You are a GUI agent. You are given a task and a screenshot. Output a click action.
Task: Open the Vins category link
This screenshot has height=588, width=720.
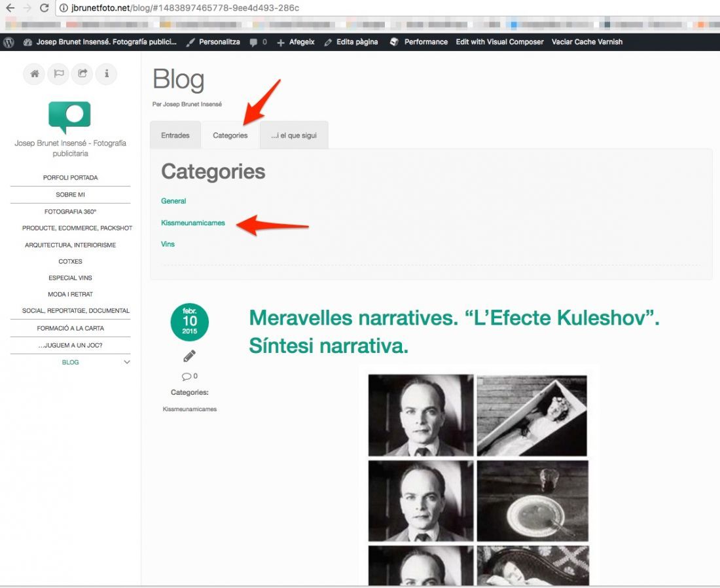pyautogui.click(x=168, y=244)
